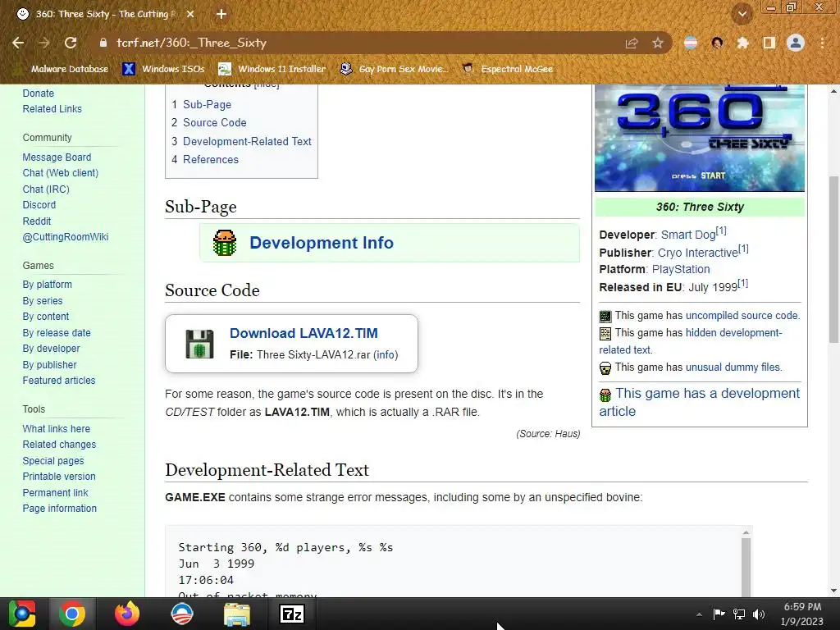The width and height of the screenshot is (840, 630).
Task: Open the Cryo Interactive publisher link
Action: pos(697,253)
